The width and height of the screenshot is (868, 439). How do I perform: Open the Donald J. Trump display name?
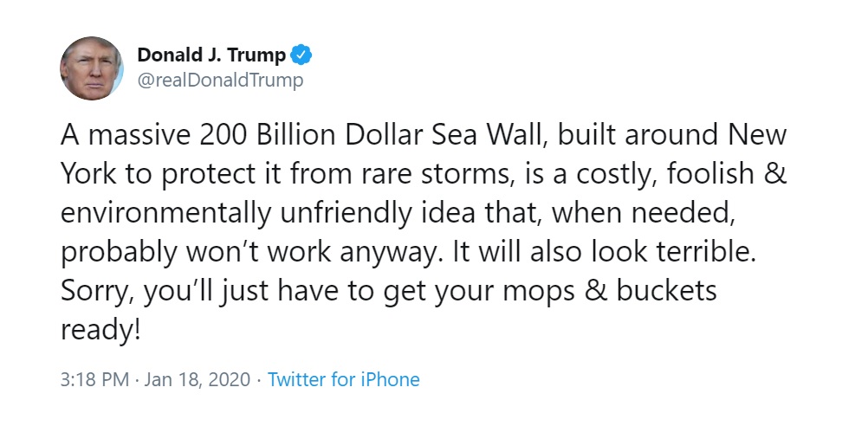point(211,55)
